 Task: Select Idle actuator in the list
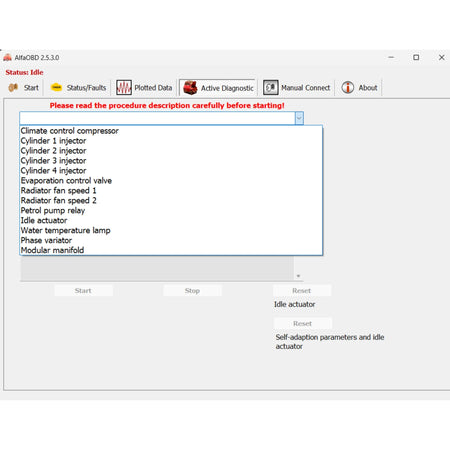pyautogui.click(x=171, y=220)
